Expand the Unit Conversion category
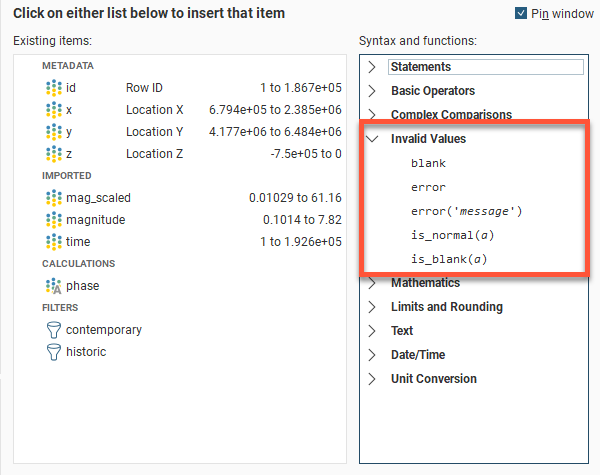 tap(372, 379)
